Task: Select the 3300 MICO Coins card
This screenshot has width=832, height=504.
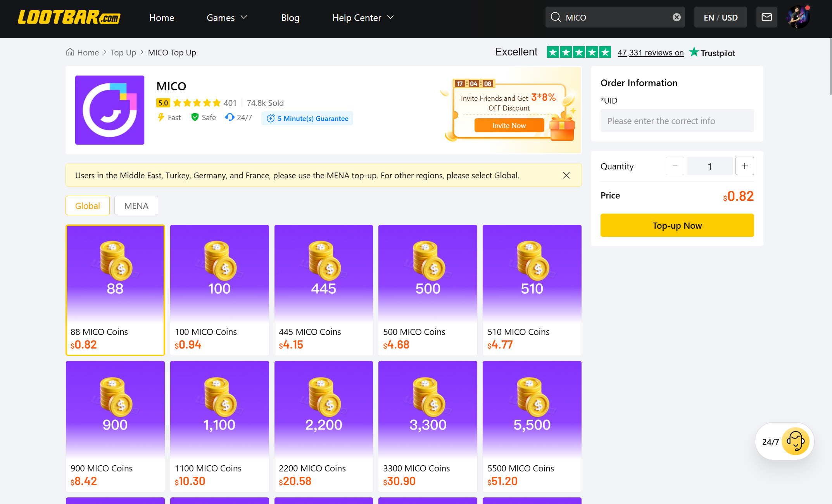Action: click(428, 426)
